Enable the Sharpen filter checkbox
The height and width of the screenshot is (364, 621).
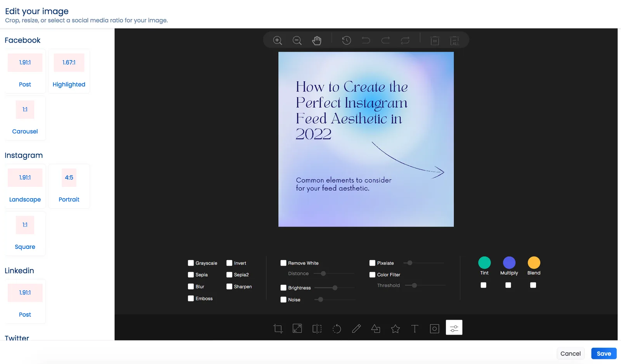click(229, 286)
